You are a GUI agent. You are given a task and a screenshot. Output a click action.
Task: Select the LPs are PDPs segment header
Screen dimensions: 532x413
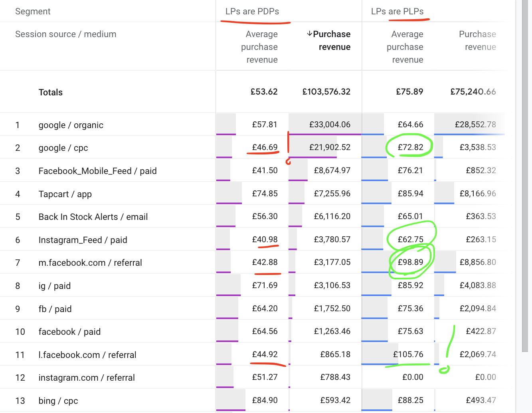click(x=252, y=12)
